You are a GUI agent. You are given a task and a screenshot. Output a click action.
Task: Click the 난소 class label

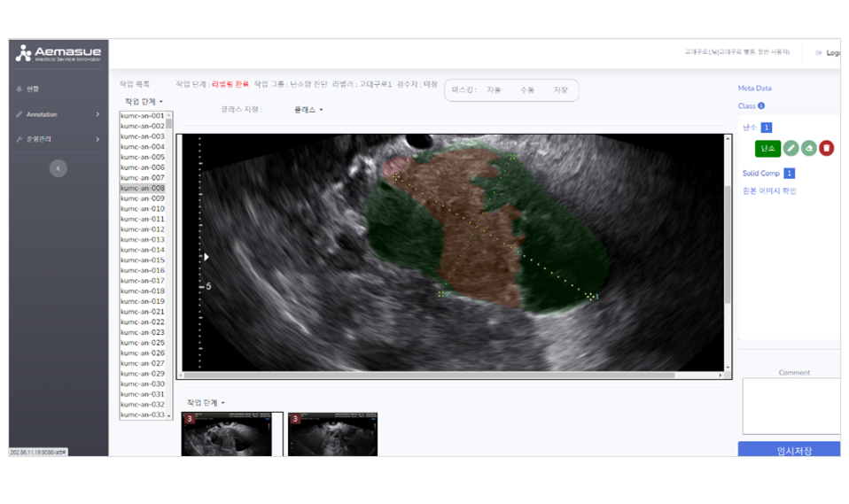coord(750,128)
